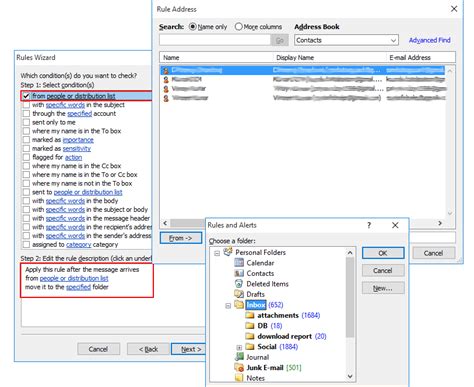Click the folder tree scroll-down arrow

[350, 376]
